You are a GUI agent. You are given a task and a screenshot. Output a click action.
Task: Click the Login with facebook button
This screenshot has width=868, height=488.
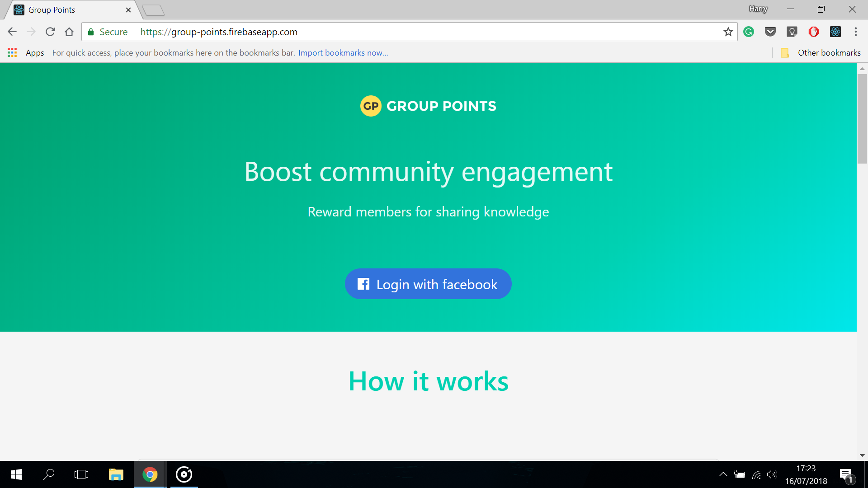click(428, 284)
